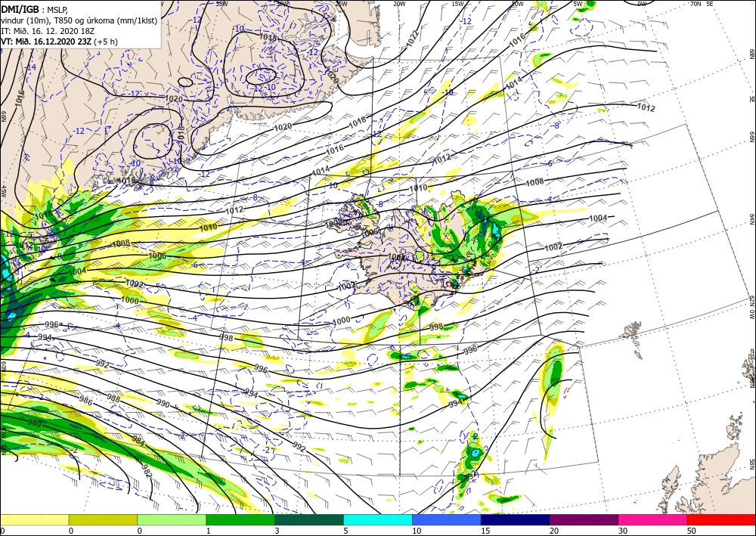The width and height of the screenshot is (756, 536).
Task: Click the '980' isobar label
Action: coord(35,423)
